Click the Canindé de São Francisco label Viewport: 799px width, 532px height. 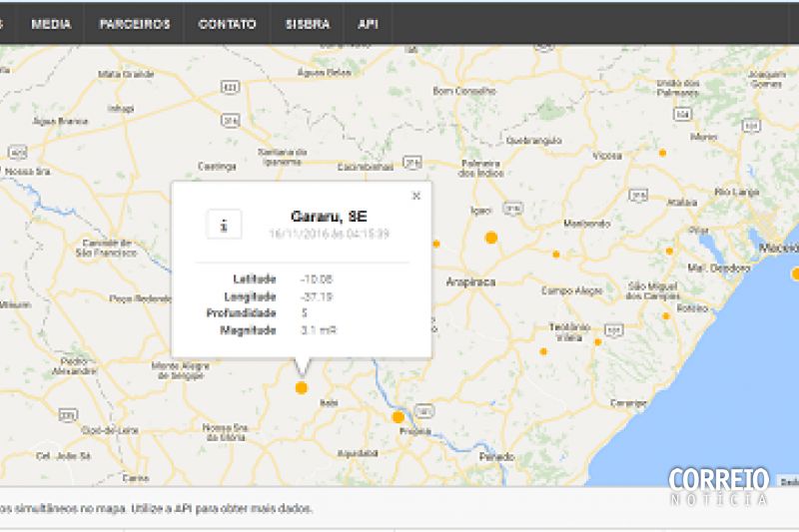pyautogui.click(x=106, y=248)
